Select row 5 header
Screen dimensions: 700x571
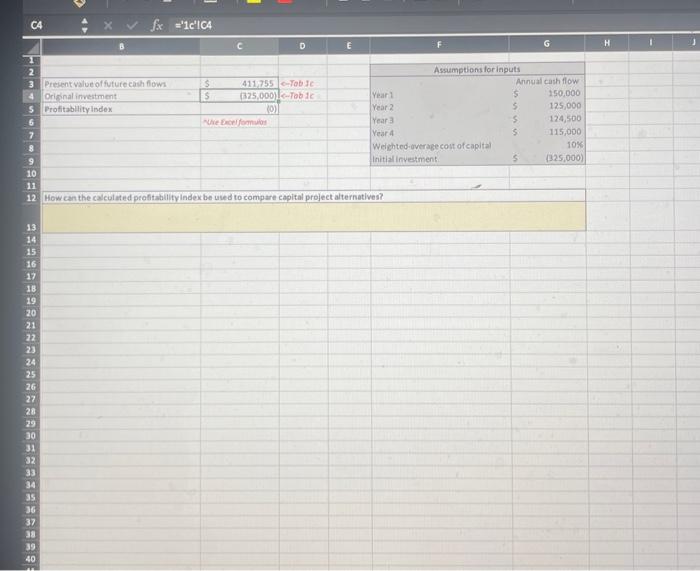(32, 109)
